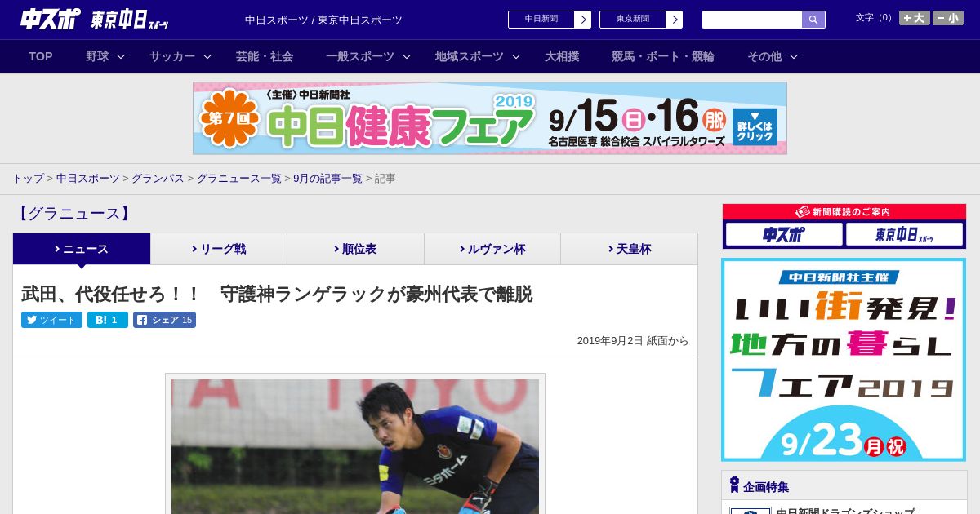This screenshot has height=514, width=980.
Task: Click the search magnifier button
Action: pyautogui.click(x=813, y=20)
